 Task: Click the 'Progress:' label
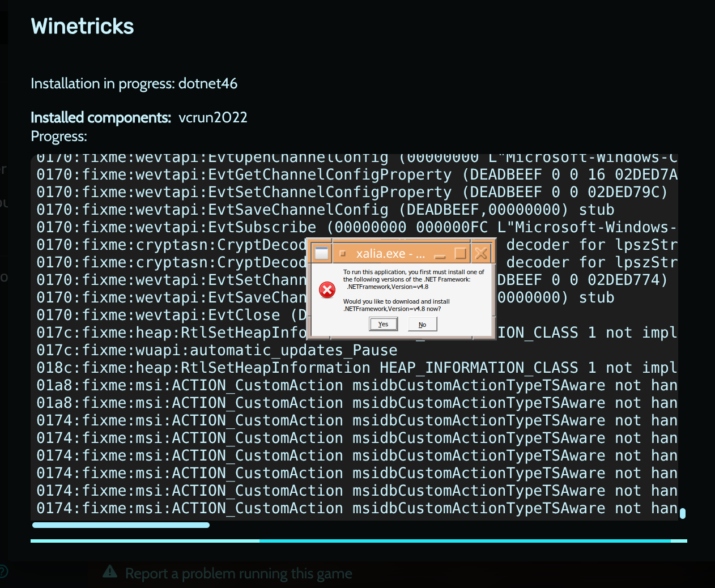[x=59, y=137]
